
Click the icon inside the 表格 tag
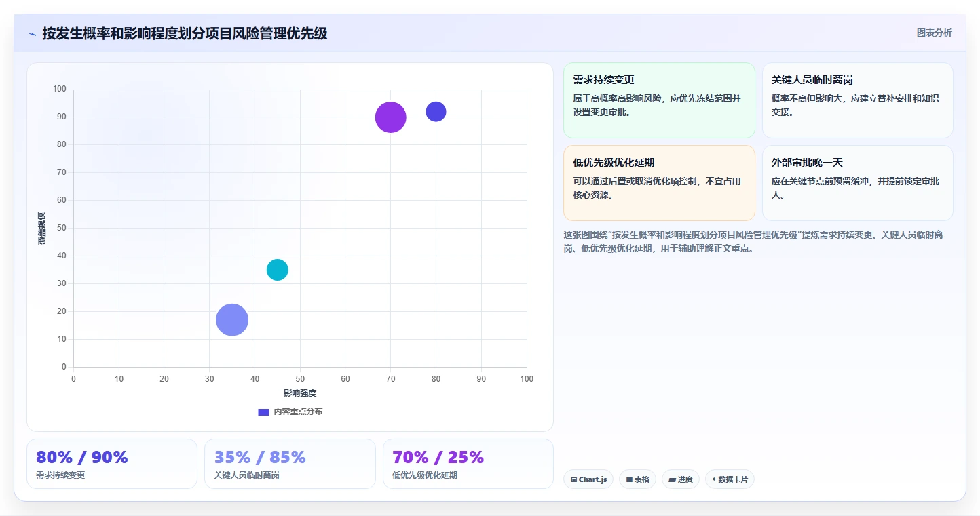pos(629,479)
